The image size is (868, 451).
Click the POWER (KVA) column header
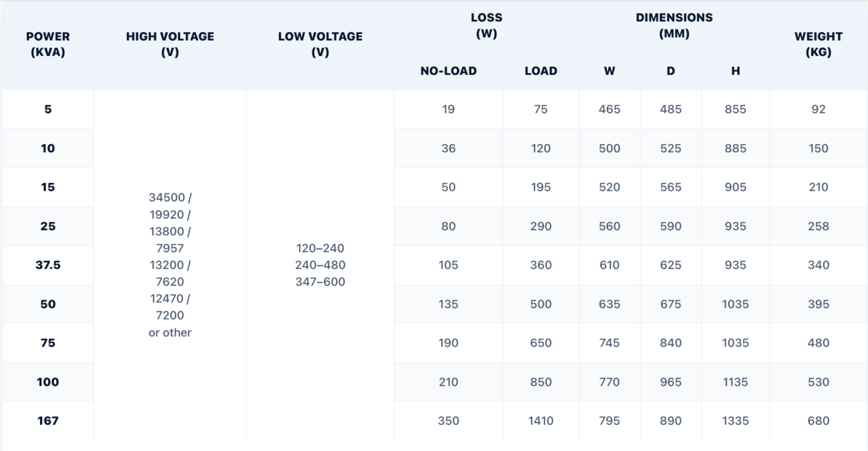(x=48, y=45)
